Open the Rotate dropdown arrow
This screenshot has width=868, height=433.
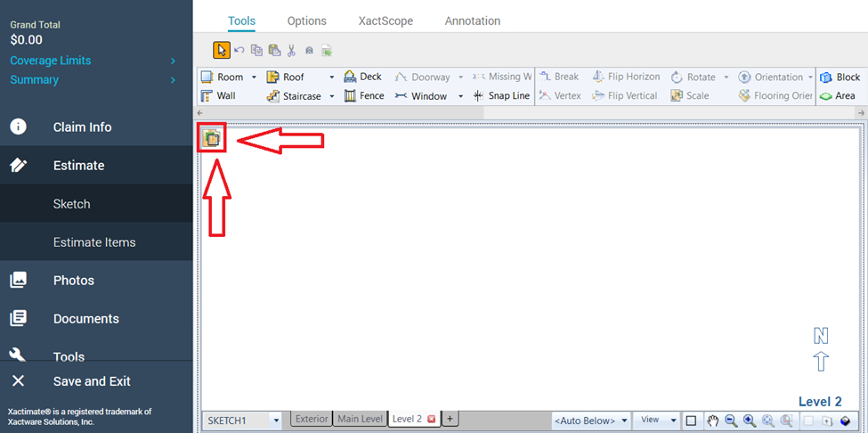[726, 77]
